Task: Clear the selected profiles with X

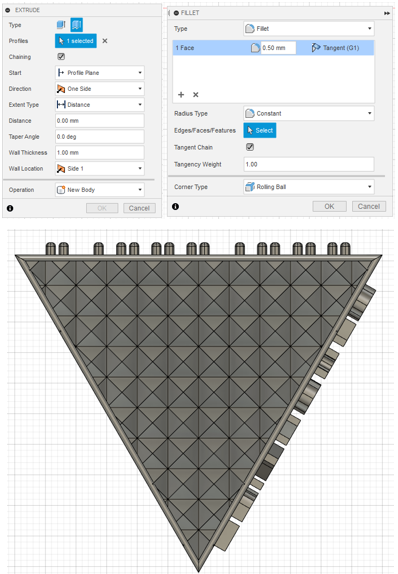Action: pos(105,41)
